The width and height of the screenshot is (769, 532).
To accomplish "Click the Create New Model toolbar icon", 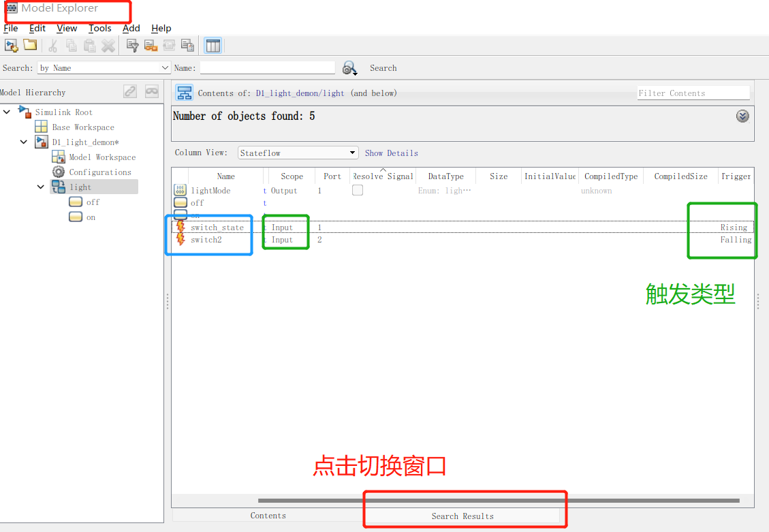I will tap(11, 45).
